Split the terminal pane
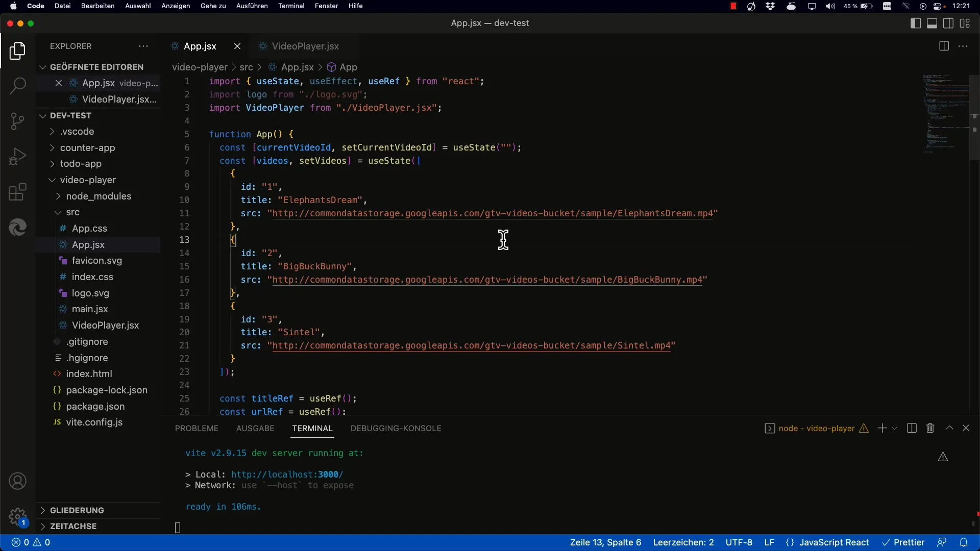Screen dimensions: 980x551 tap(912, 429)
